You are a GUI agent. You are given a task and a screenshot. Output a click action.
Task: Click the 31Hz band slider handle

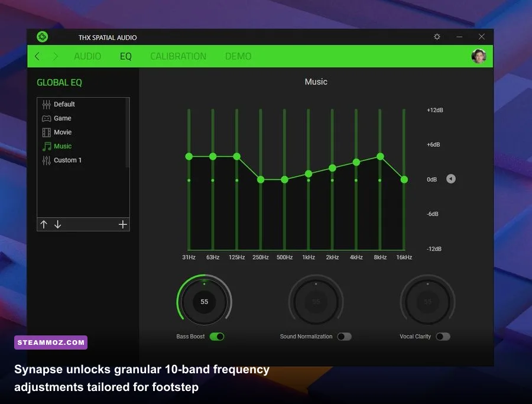[189, 157]
